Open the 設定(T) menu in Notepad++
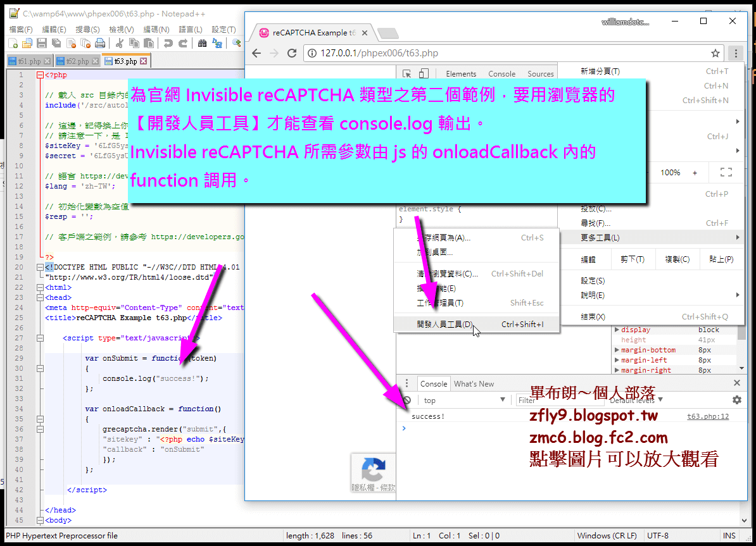The image size is (756, 546). click(x=224, y=29)
